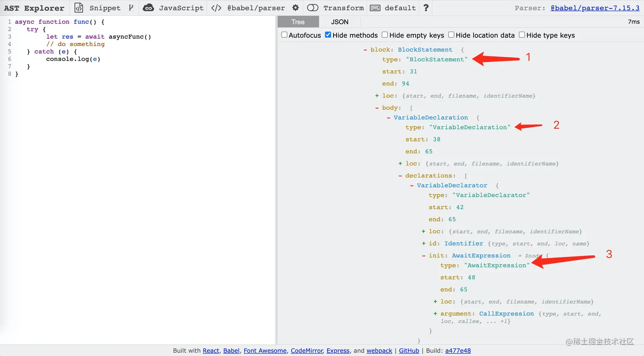Click the parser code-brackets icon
Viewport: 644px width, 356px height.
tap(216, 8)
